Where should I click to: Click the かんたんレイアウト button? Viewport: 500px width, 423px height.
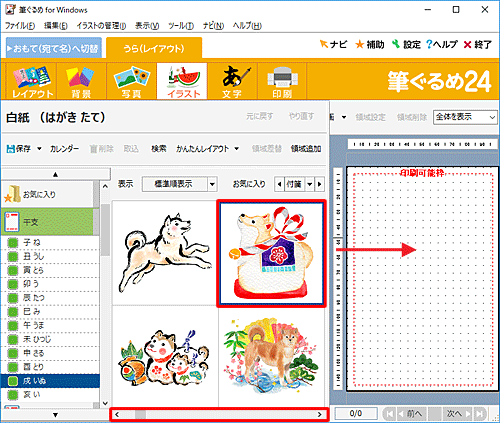[x=202, y=149]
